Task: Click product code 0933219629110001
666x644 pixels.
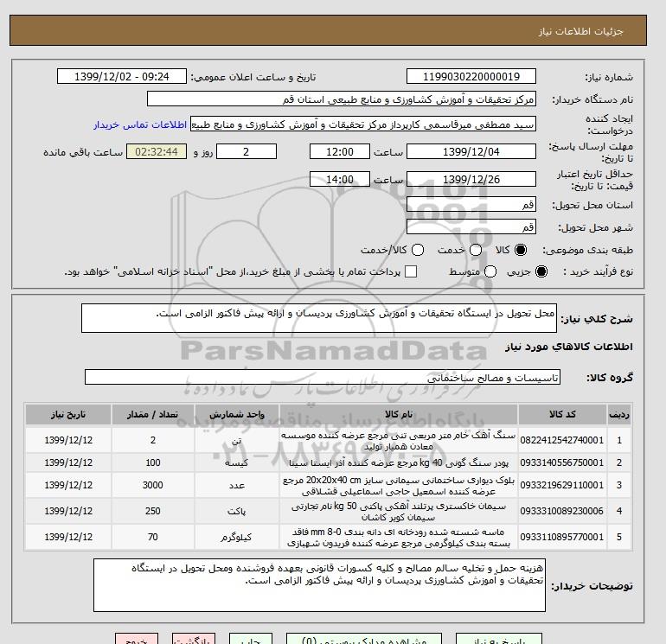Action: point(562,485)
